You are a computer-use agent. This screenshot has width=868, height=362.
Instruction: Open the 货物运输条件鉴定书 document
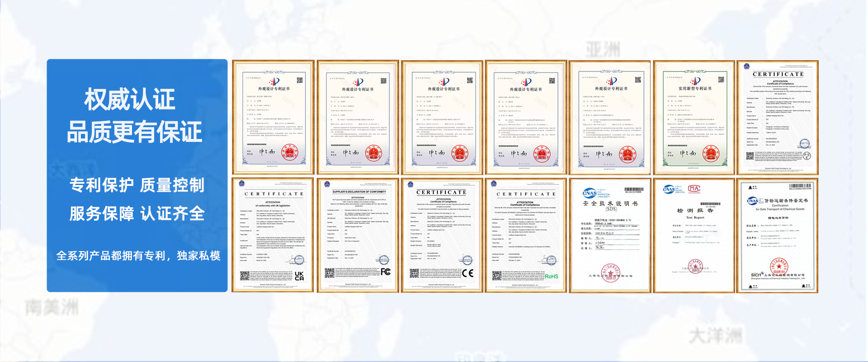(x=778, y=235)
